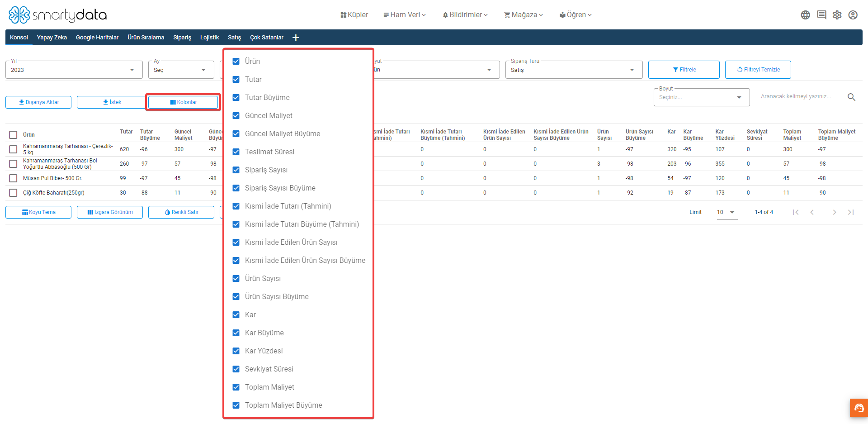The height and width of the screenshot is (424, 868).
Task: Click the search magnifier icon
Action: (x=851, y=97)
